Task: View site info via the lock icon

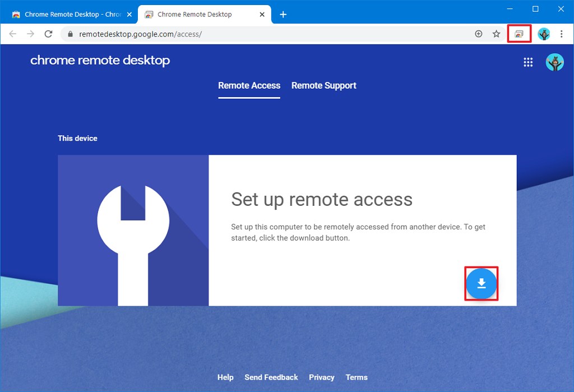Action: pyautogui.click(x=70, y=34)
